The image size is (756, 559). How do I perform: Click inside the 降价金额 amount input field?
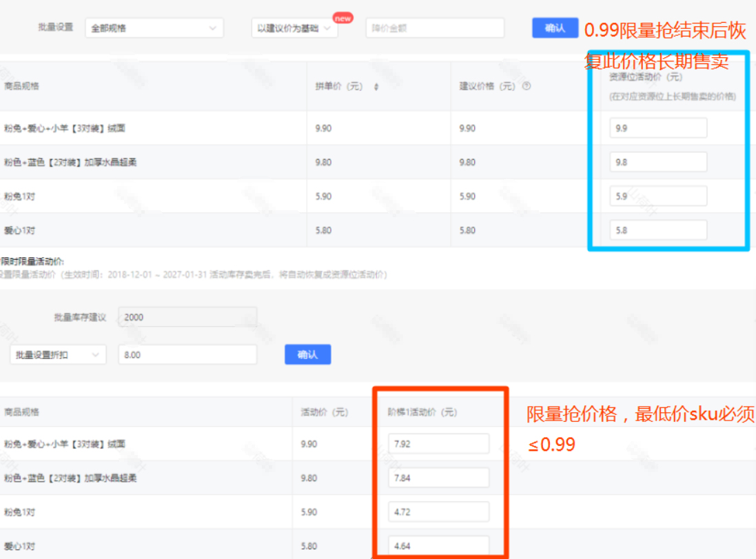coord(435,28)
